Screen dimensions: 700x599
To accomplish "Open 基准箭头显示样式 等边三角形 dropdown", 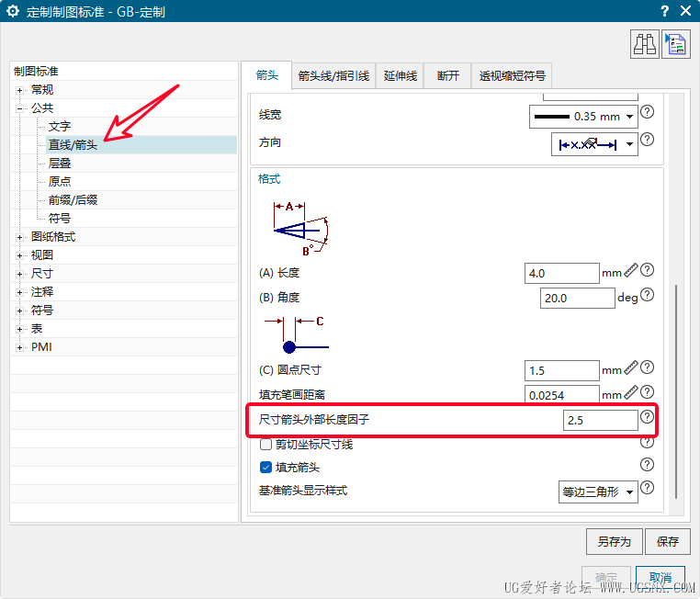I will tap(598, 492).
